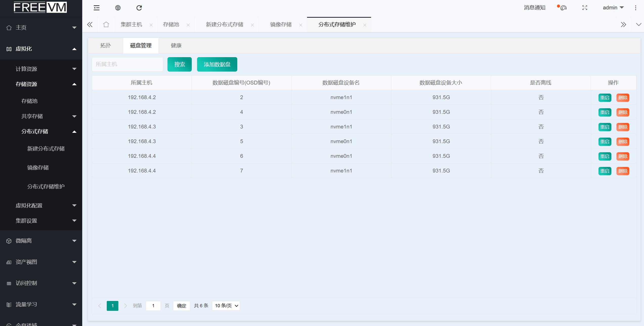Open the vertical three-dots more menu
Viewport: 644px width, 326px height.
pyautogui.click(x=635, y=8)
